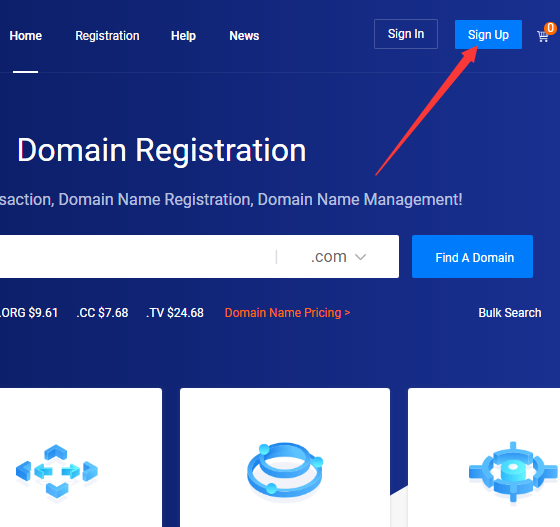The image size is (560, 527).
Task: Open the Bulk Search link
Action: point(510,313)
